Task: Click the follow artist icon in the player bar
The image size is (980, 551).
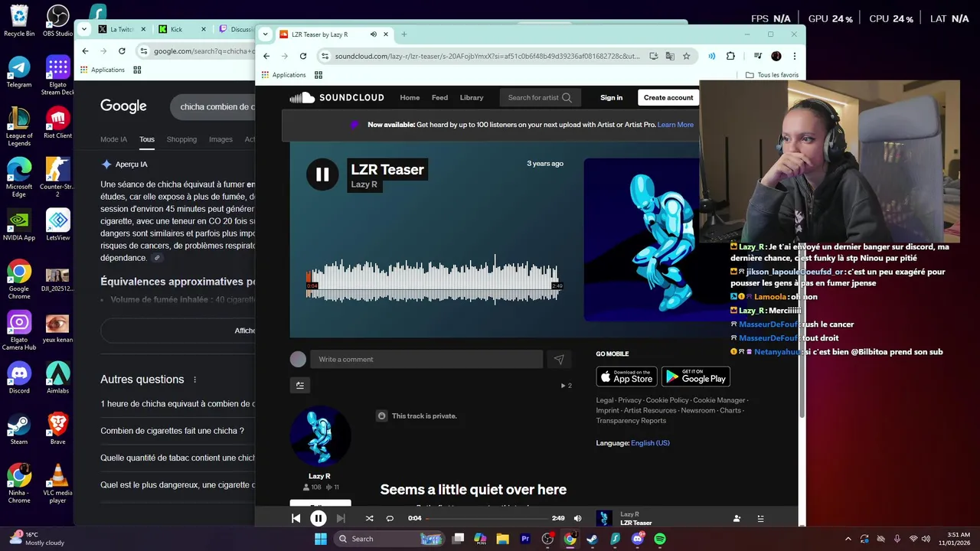Action: [737, 518]
